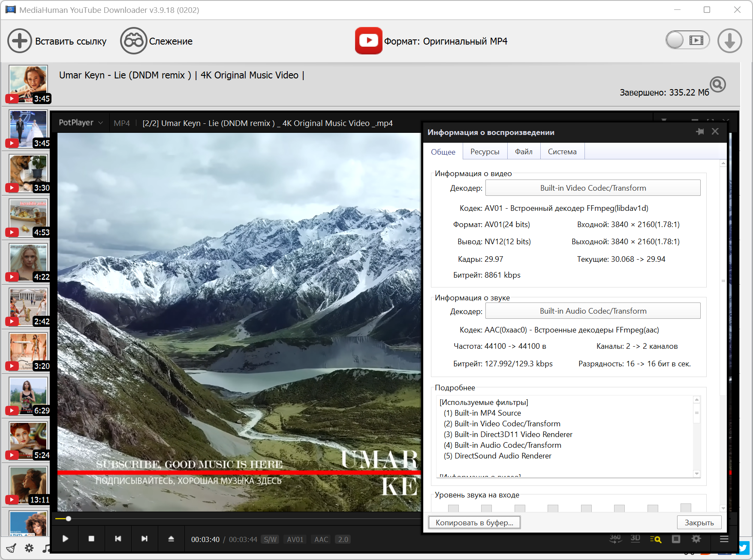
Task: Open PotPlayer playlist hamburger icon
Action: (724, 539)
